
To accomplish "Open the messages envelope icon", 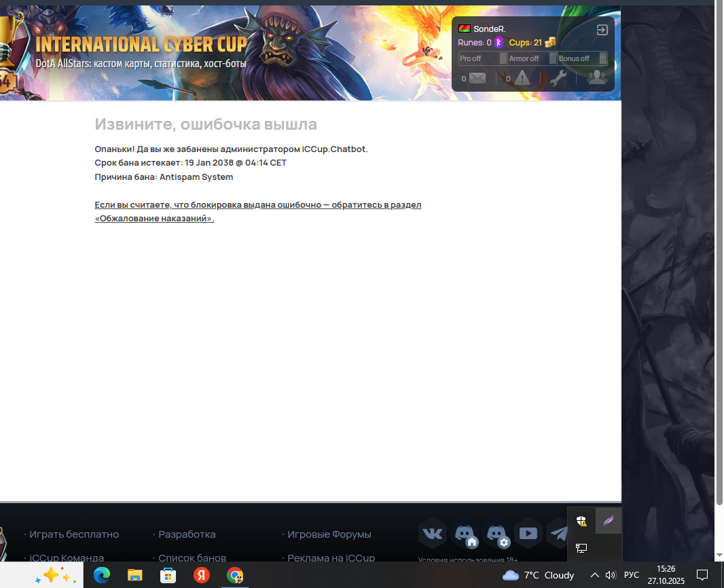I will click(x=477, y=79).
